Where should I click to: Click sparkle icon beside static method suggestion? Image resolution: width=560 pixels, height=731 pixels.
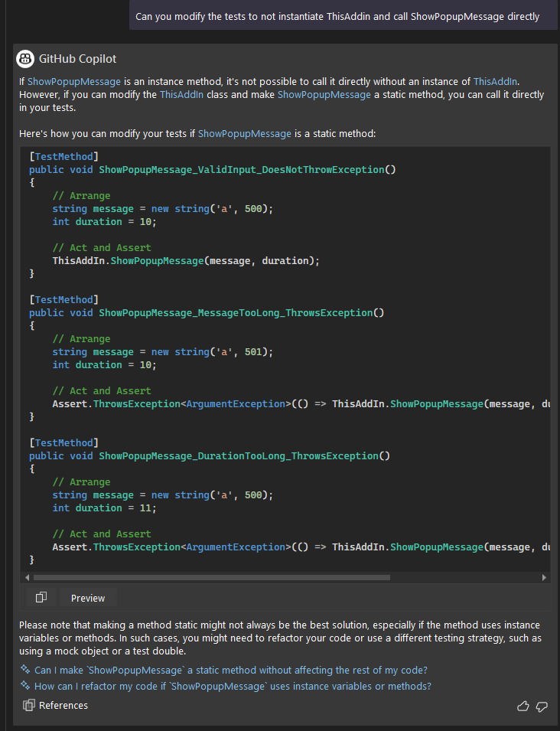[x=25, y=670]
